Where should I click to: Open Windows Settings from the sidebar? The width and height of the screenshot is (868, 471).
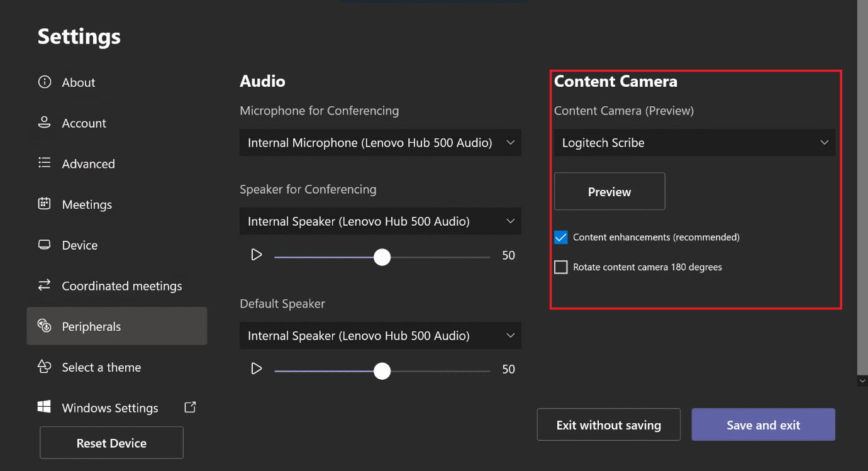[109, 407]
